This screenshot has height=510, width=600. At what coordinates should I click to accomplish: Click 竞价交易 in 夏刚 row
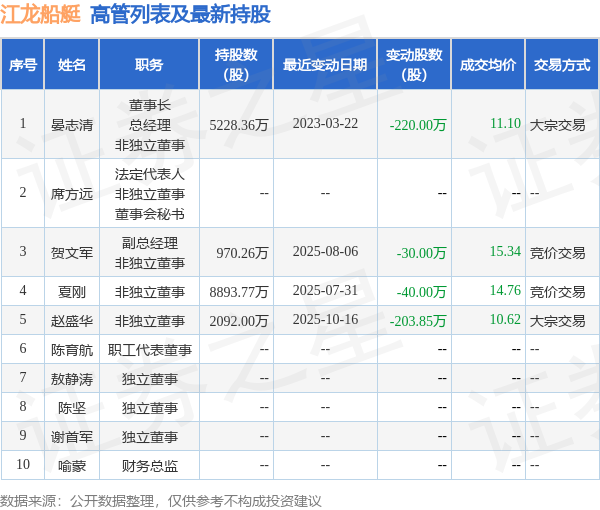(x=558, y=292)
